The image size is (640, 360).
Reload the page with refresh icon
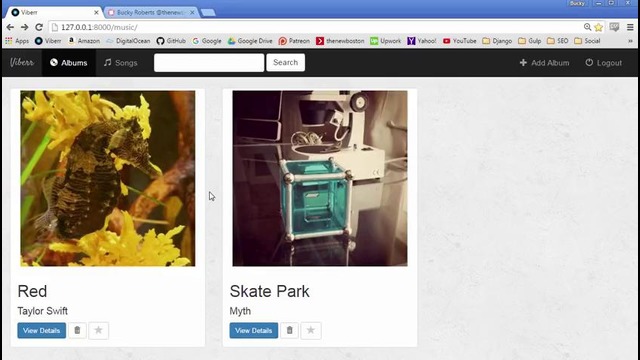(39, 27)
